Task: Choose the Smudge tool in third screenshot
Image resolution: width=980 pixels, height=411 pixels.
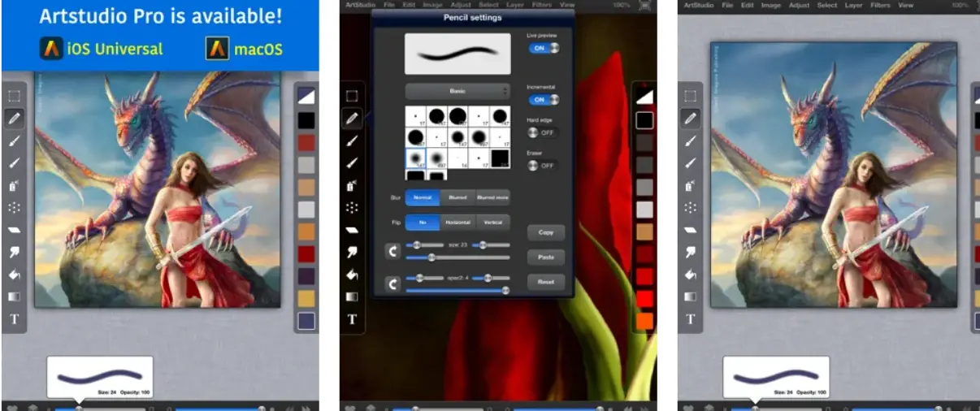Action: [x=691, y=252]
